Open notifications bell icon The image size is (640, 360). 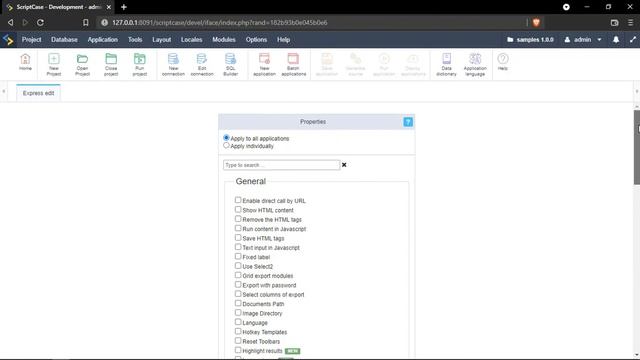click(616, 40)
